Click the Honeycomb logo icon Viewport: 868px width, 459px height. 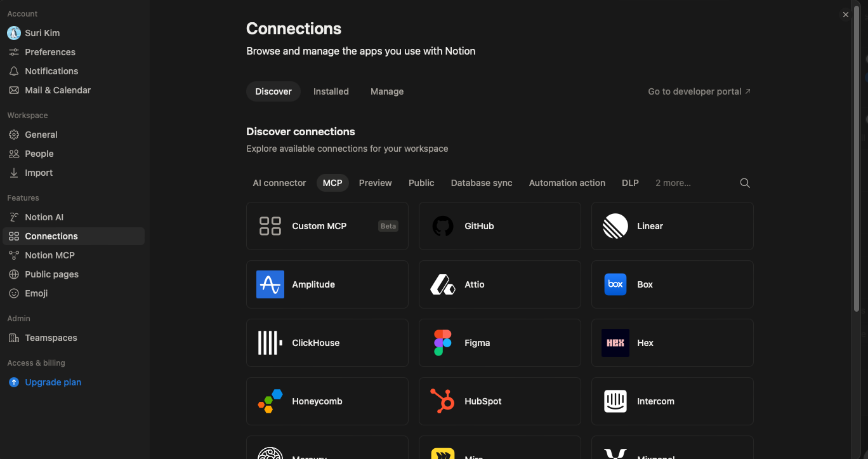(x=270, y=401)
